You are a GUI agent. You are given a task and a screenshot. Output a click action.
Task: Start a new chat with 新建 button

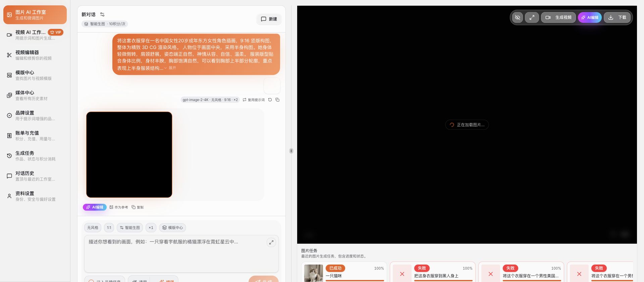click(x=269, y=19)
